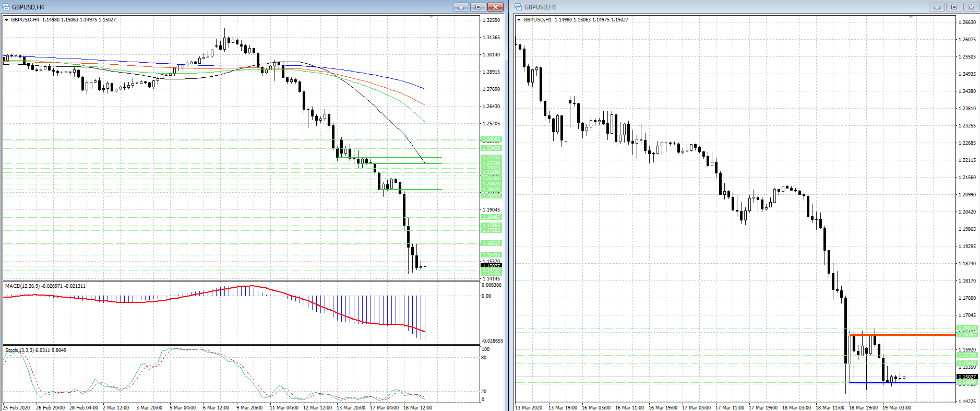The image size is (980, 411).
Task: Click the GBPUSD,H4 window chart icon
Action: point(6,7)
